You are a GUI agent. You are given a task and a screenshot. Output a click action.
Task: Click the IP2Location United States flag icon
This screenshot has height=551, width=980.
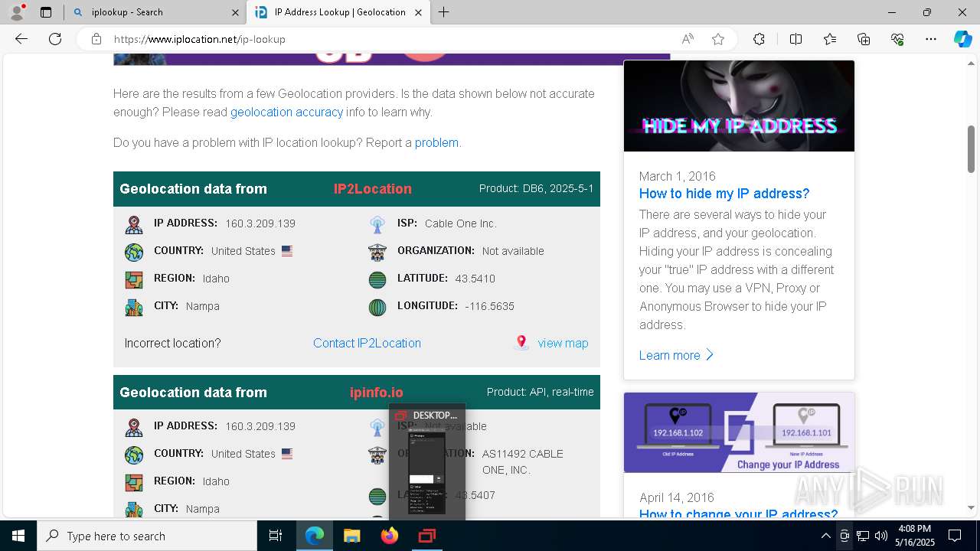coord(287,251)
